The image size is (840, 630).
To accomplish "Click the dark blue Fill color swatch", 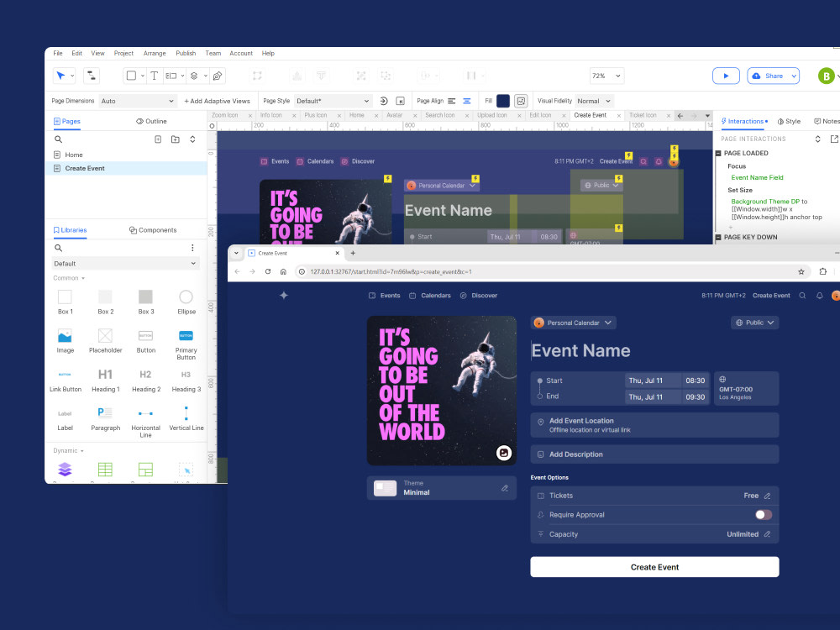I will [503, 101].
